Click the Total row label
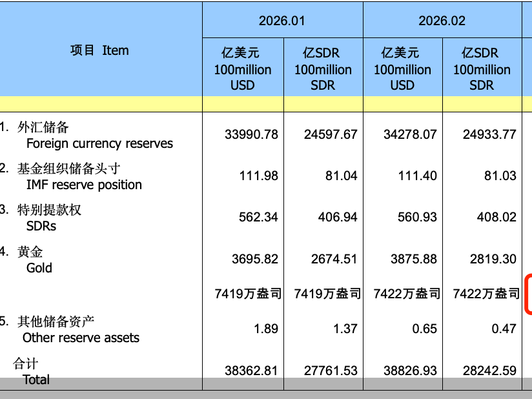This screenshot has height=399, width=532. 36,379
